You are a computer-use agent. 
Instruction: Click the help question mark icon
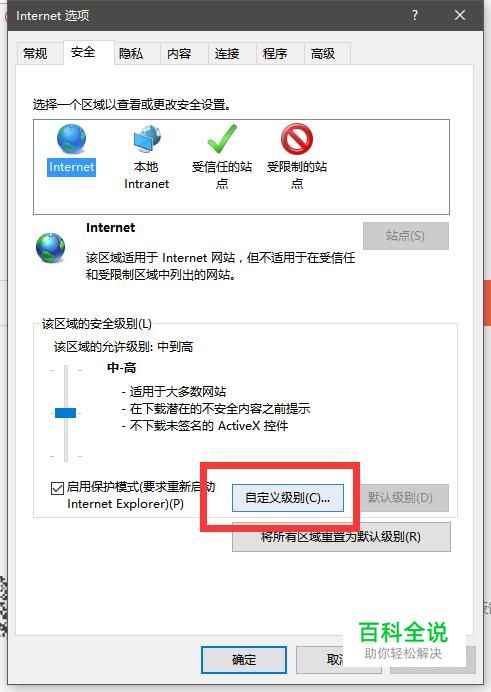(415, 15)
